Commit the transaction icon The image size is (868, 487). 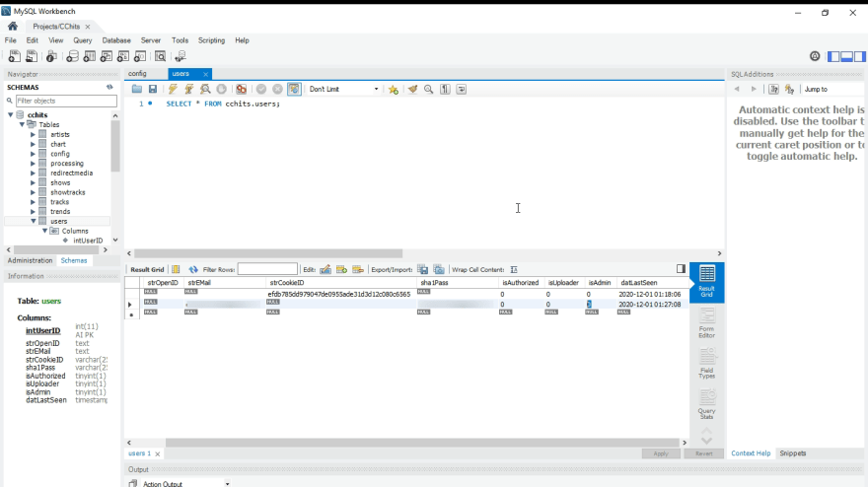tap(261, 89)
